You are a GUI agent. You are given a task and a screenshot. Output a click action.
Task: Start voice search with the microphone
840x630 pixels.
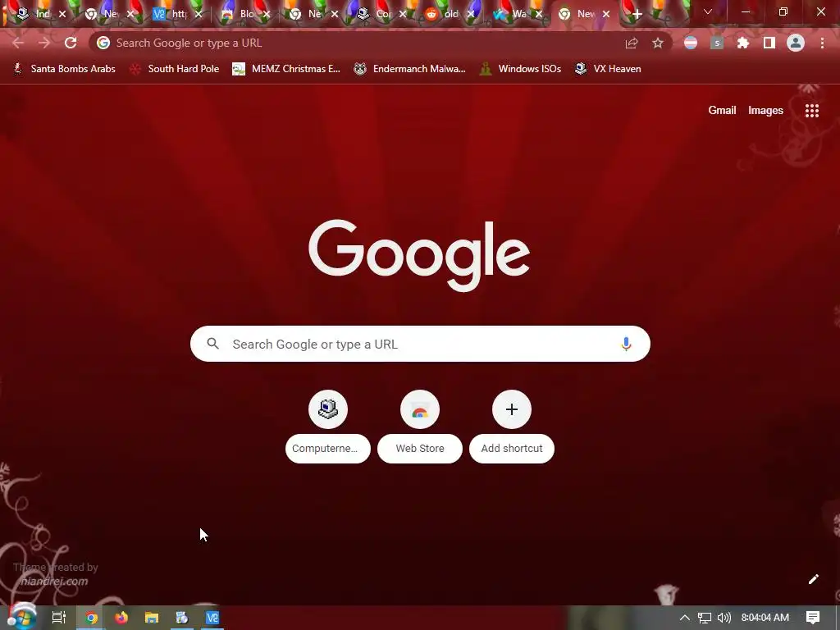pos(626,344)
